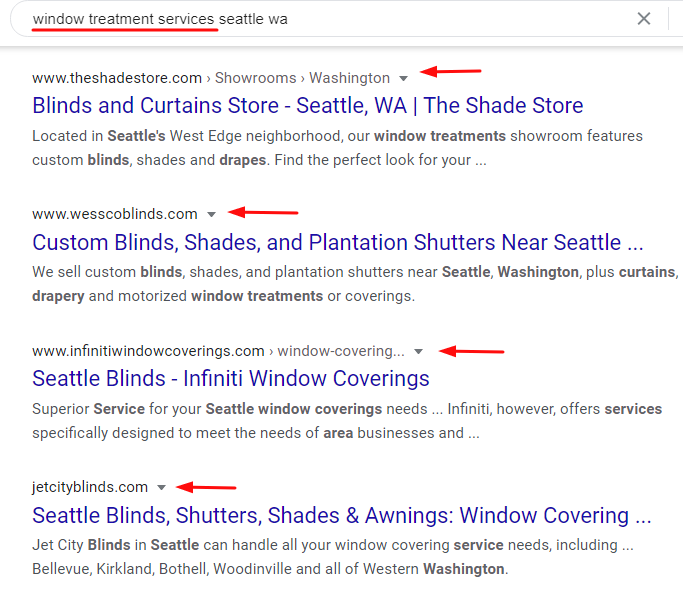Click the www.infinitiwindowcoverings.com URL breadcrumb

(x=218, y=351)
